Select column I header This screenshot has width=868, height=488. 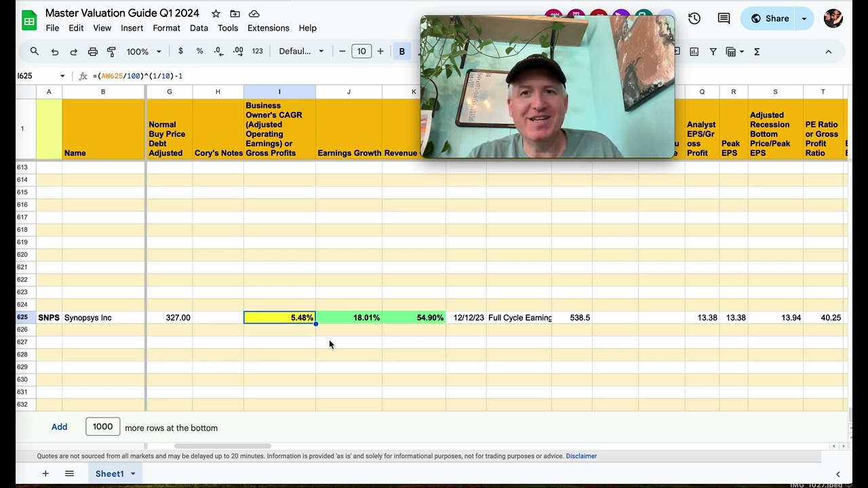[279, 91]
